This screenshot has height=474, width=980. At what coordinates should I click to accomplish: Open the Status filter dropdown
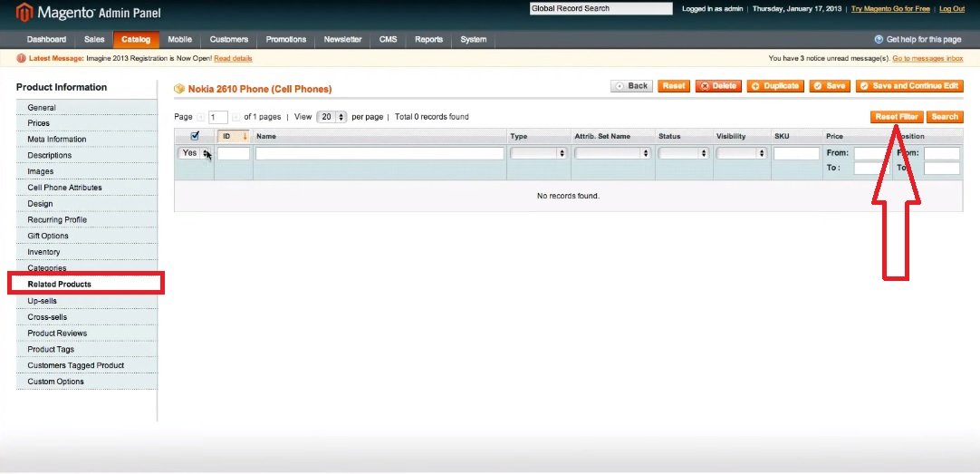pos(684,153)
